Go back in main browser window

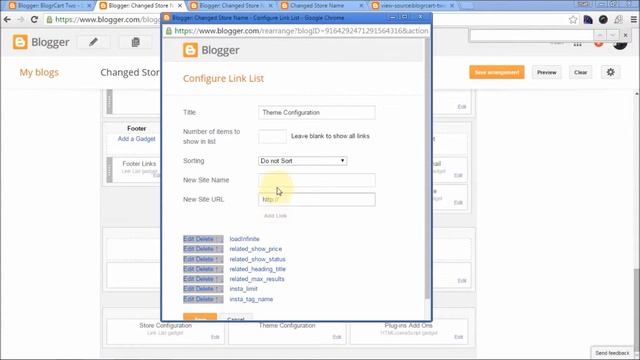coord(7,20)
